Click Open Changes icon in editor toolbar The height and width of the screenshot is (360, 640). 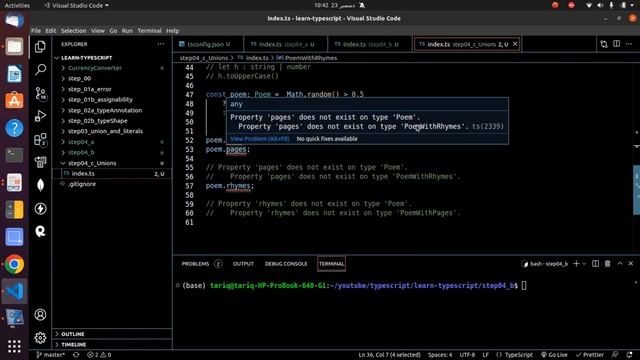coord(604,44)
